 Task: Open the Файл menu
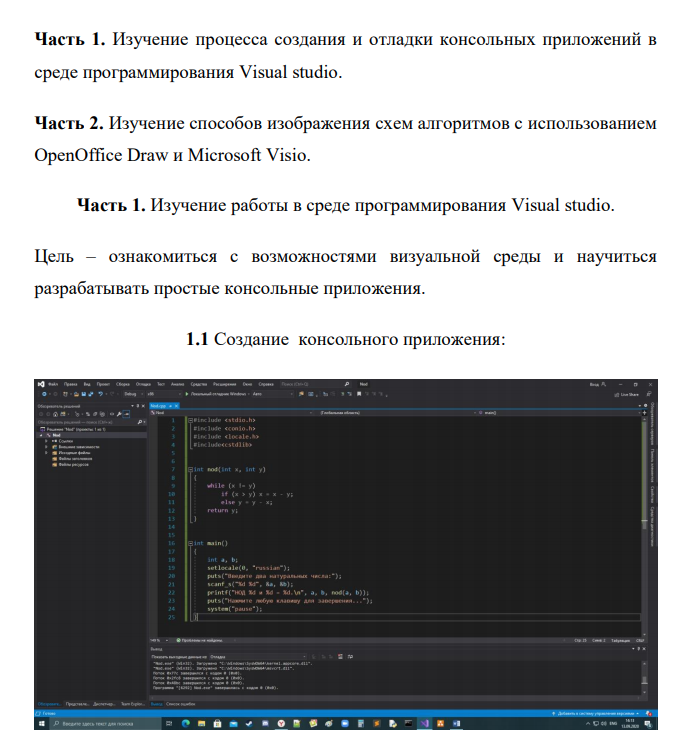coord(53,384)
